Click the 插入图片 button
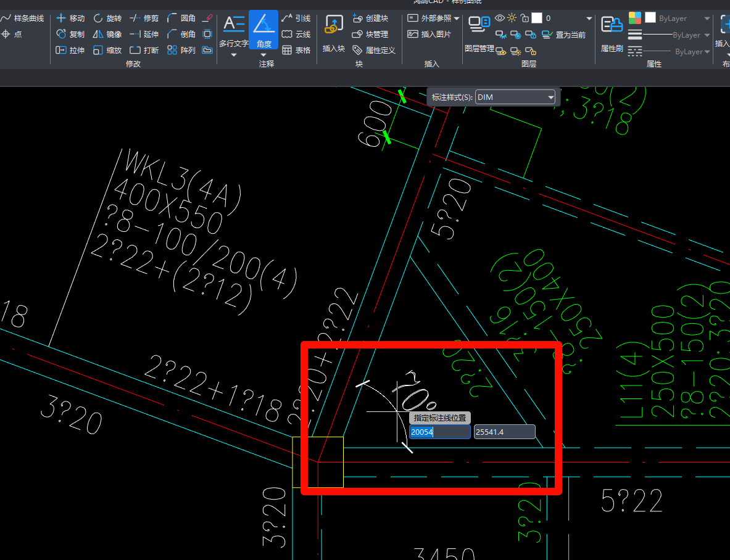The image size is (730, 560). (x=429, y=35)
